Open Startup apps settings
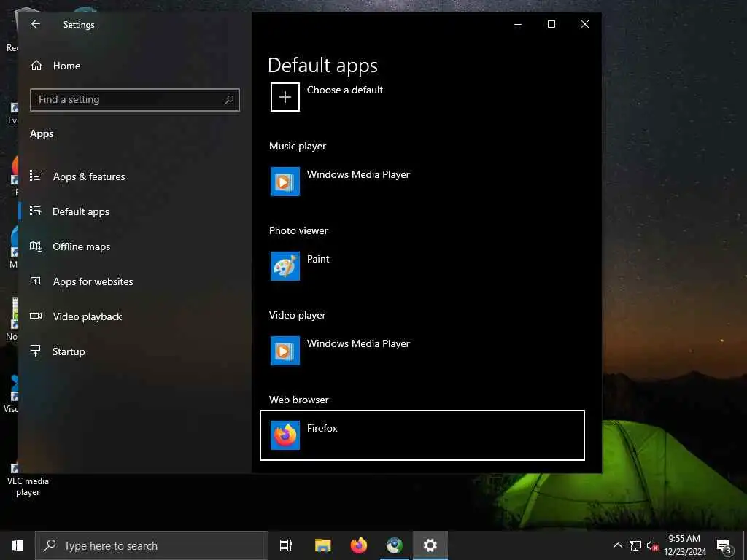Screen dimensions: 747x560 click(69, 352)
